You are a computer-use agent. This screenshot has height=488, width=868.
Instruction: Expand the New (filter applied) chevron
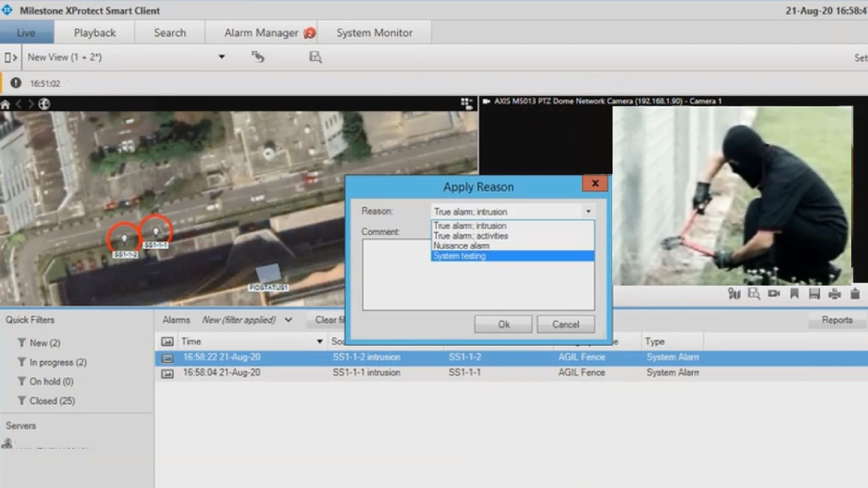pyautogui.click(x=288, y=320)
